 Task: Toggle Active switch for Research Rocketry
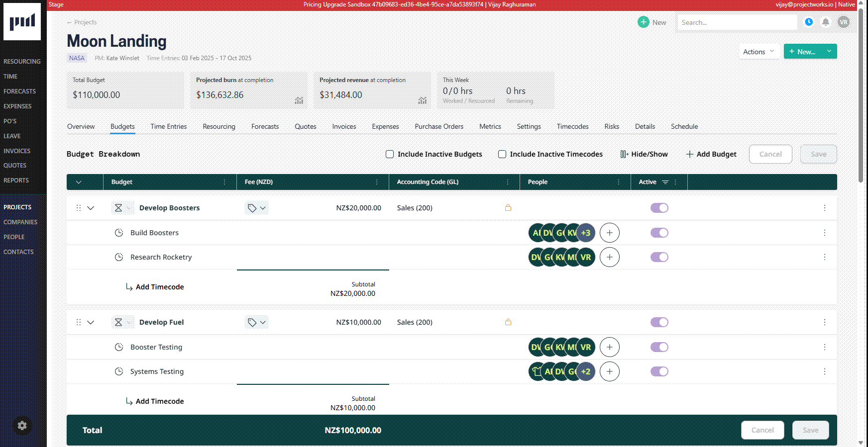(x=659, y=257)
